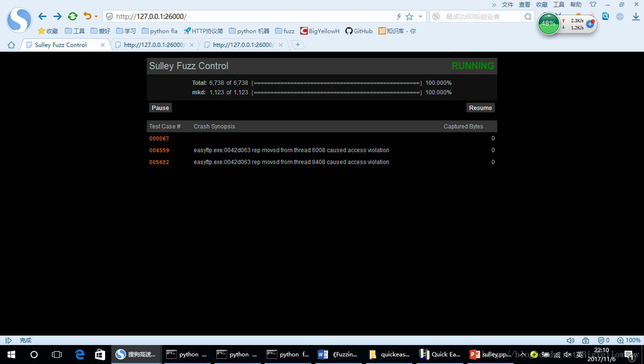Open the 知识库 bookmark
Image resolution: width=644 pixels, height=364 pixels.
397,31
